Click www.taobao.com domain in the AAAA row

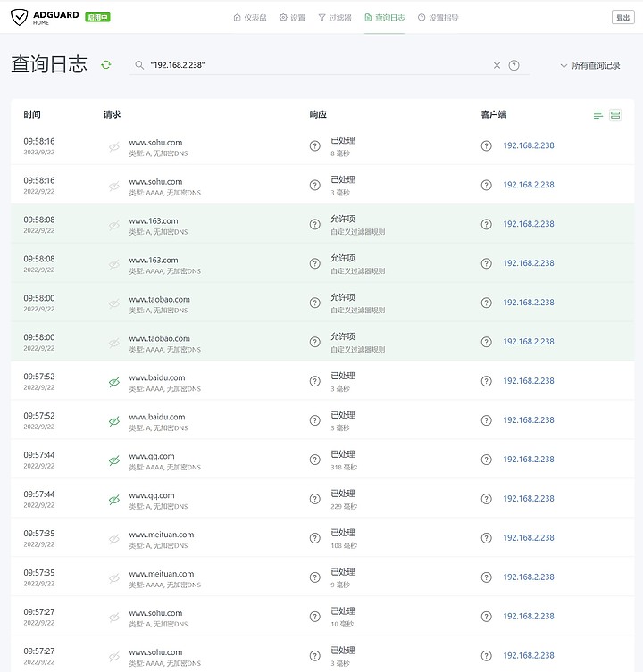click(160, 338)
